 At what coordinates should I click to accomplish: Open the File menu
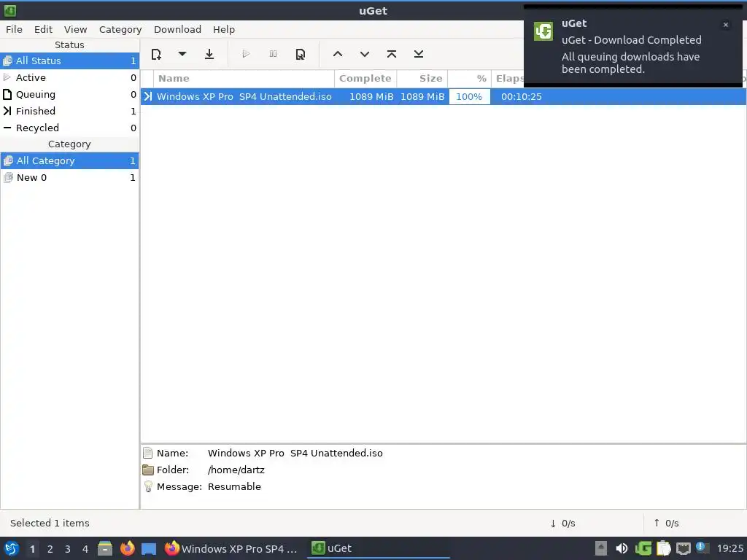point(14,29)
